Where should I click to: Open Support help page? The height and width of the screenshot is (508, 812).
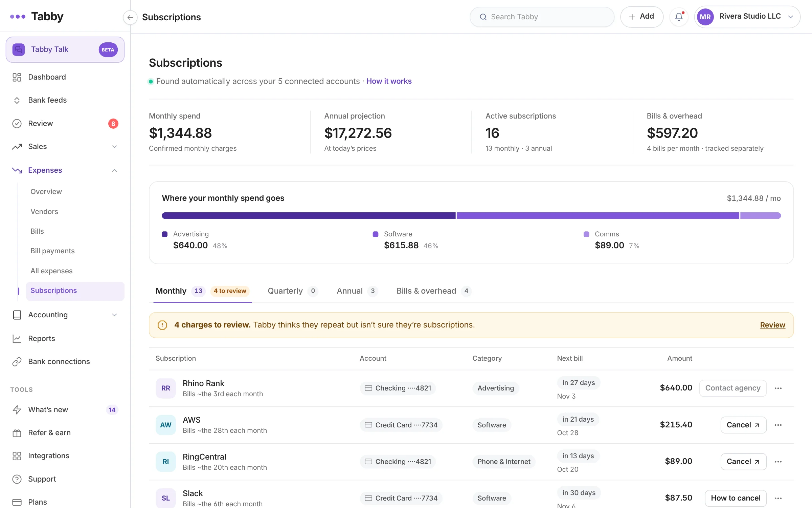point(65,479)
